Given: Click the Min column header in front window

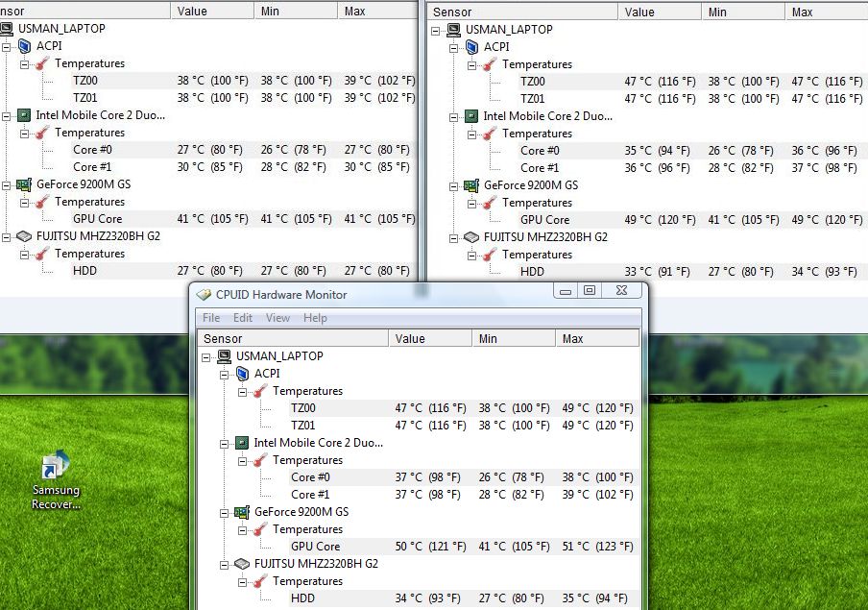Looking at the screenshot, I should 515,338.
